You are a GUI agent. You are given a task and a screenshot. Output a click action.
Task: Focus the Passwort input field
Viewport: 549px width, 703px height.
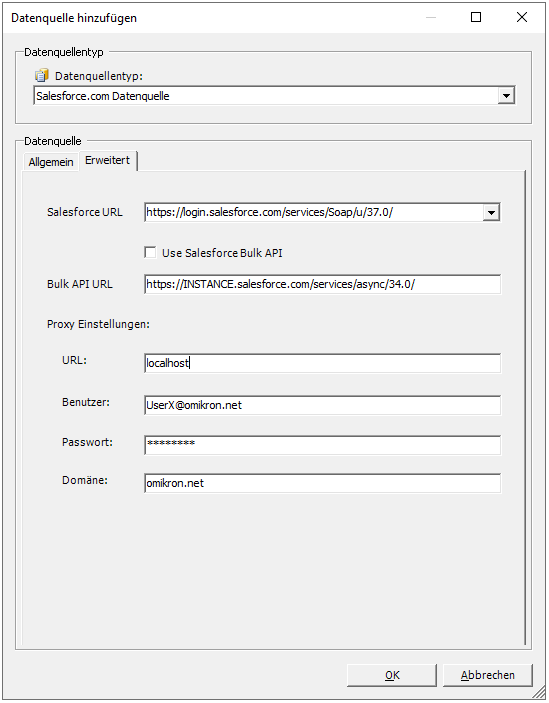coord(322,445)
